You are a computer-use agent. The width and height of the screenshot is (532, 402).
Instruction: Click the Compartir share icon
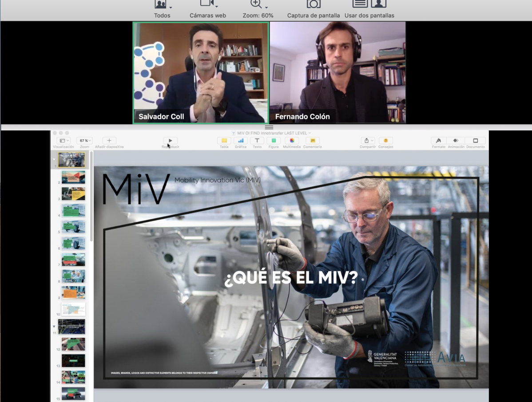[367, 140]
